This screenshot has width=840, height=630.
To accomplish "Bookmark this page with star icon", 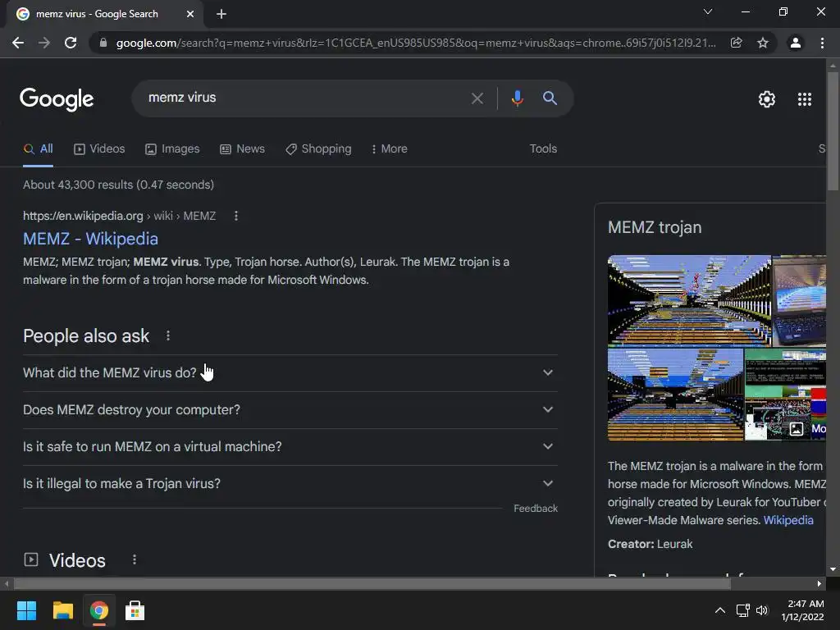I will tap(763, 43).
